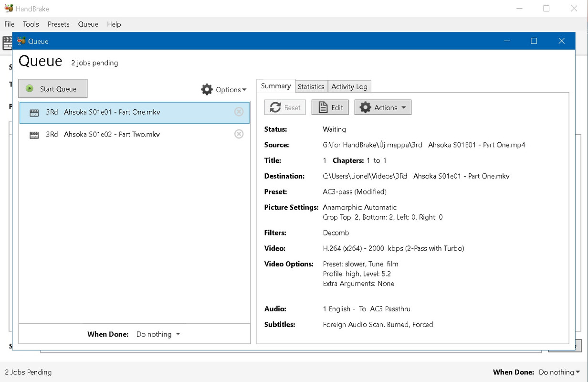Click the 'Anamorphic: Automatic' text
The image size is (588, 382).
(359, 207)
